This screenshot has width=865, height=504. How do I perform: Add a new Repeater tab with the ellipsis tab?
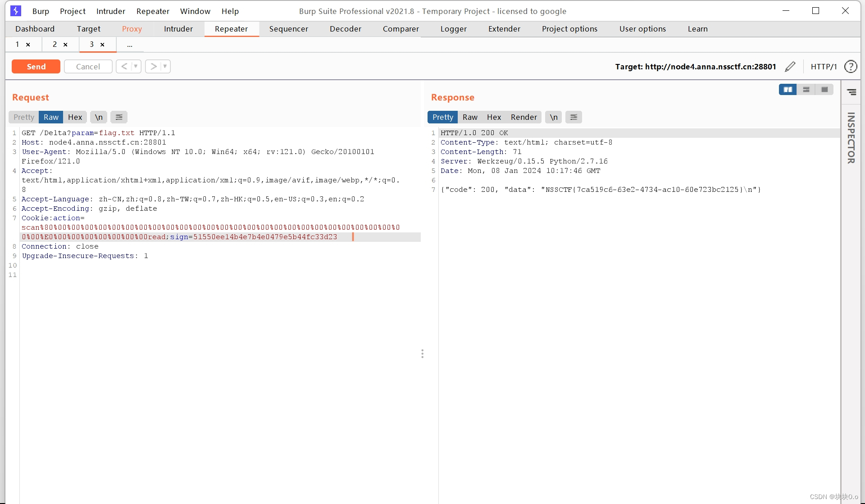click(x=130, y=45)
